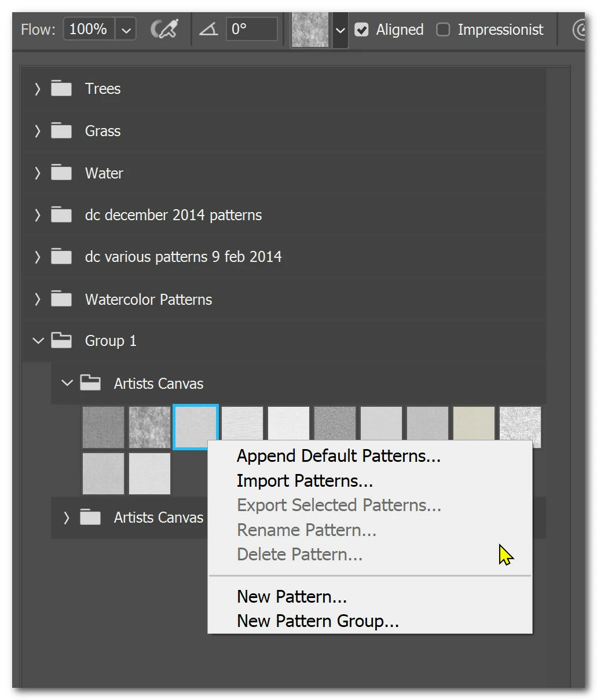Click the Water folder icon
This screenshot has width=597, height=700.
[61, 173]
